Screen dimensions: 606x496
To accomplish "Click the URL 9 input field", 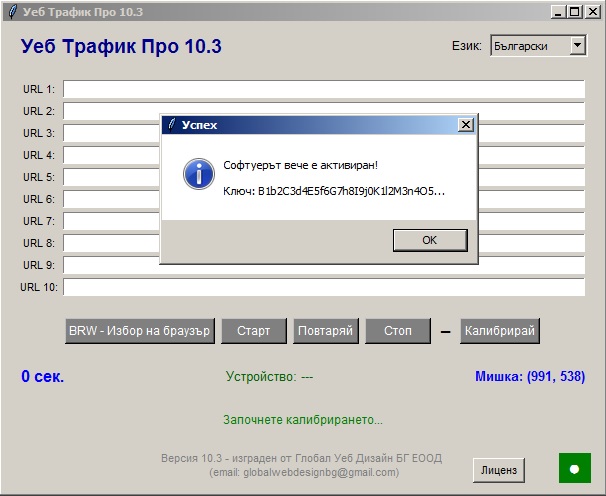I will point(324,266).
